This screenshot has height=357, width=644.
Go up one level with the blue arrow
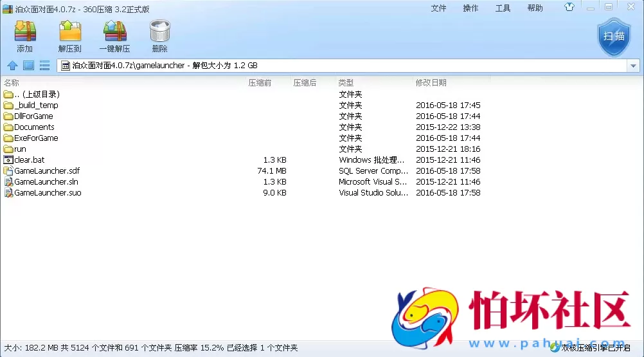point(12,66)
